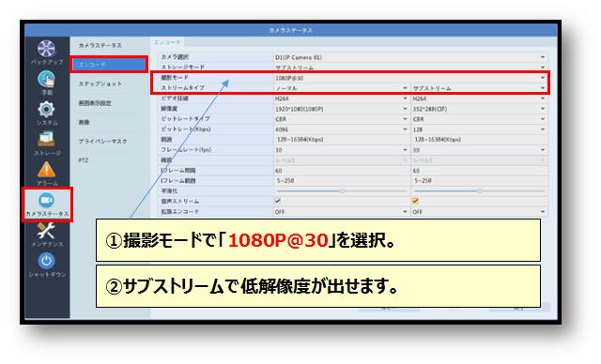
Task: Select the カメラステータス camera icon
Action: coord(46,201)
